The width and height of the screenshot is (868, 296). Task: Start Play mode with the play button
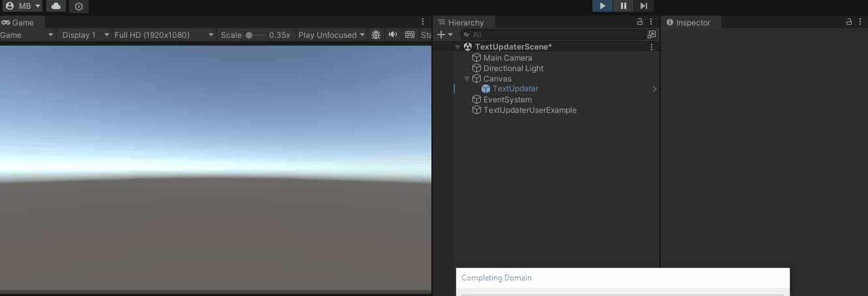click(x=602, y=6)
